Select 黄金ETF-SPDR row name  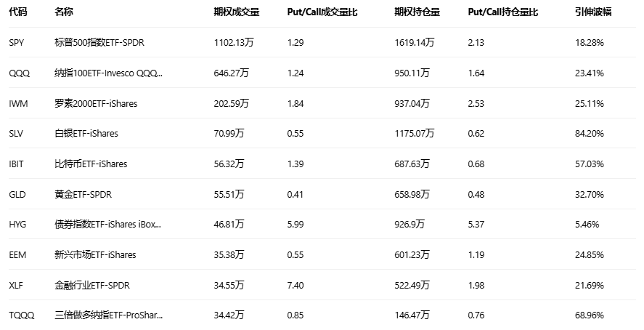[x=83, y=194]
